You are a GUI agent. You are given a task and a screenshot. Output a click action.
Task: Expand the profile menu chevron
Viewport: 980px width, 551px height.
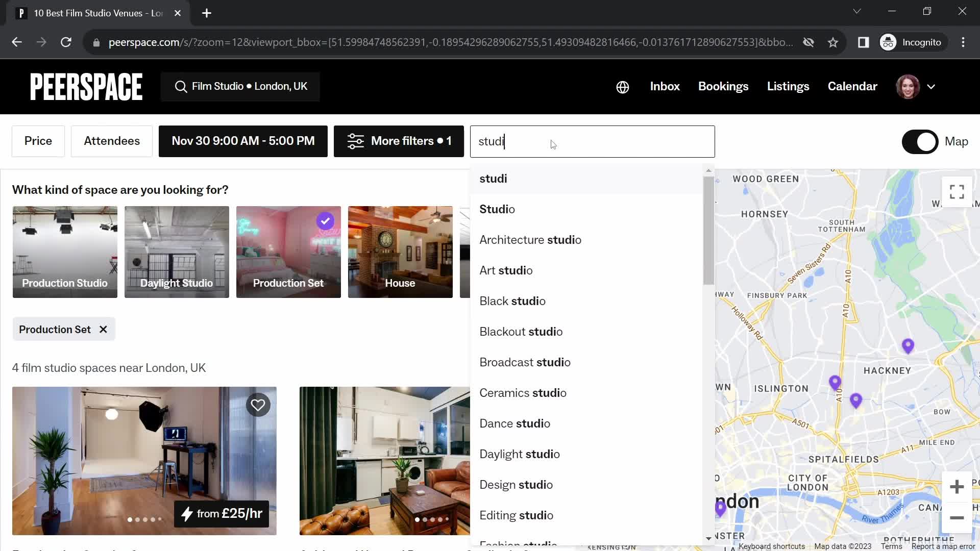point(931,87)
